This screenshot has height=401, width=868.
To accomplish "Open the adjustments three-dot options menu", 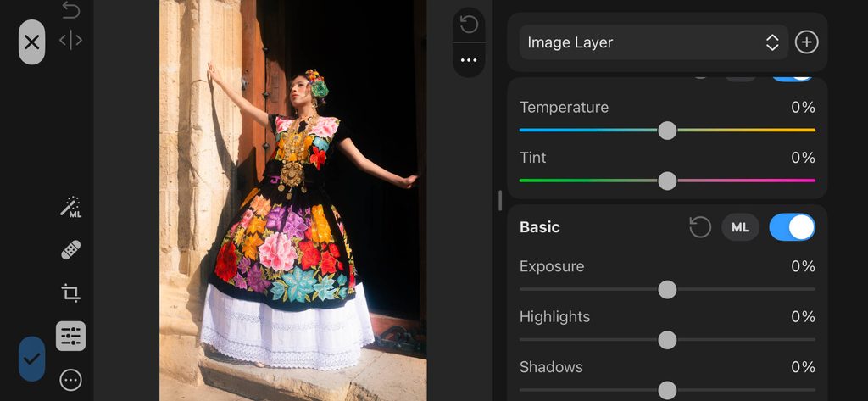I will 469,60.
